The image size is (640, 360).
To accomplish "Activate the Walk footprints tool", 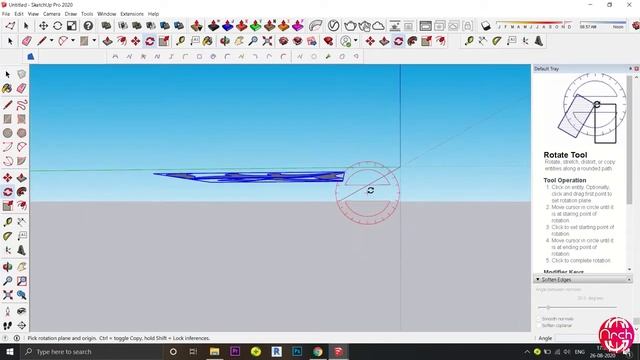I will [7, 325].
